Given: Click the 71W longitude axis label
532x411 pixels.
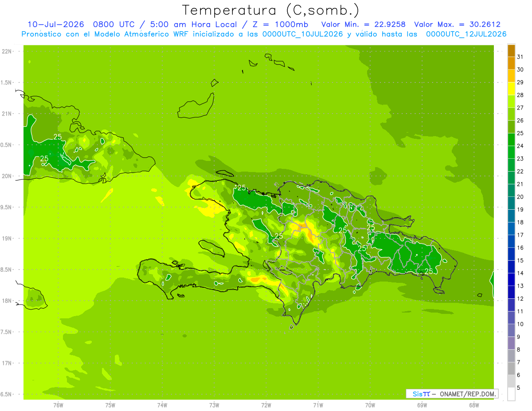Looking at the screenshot, I should [318, 405].
